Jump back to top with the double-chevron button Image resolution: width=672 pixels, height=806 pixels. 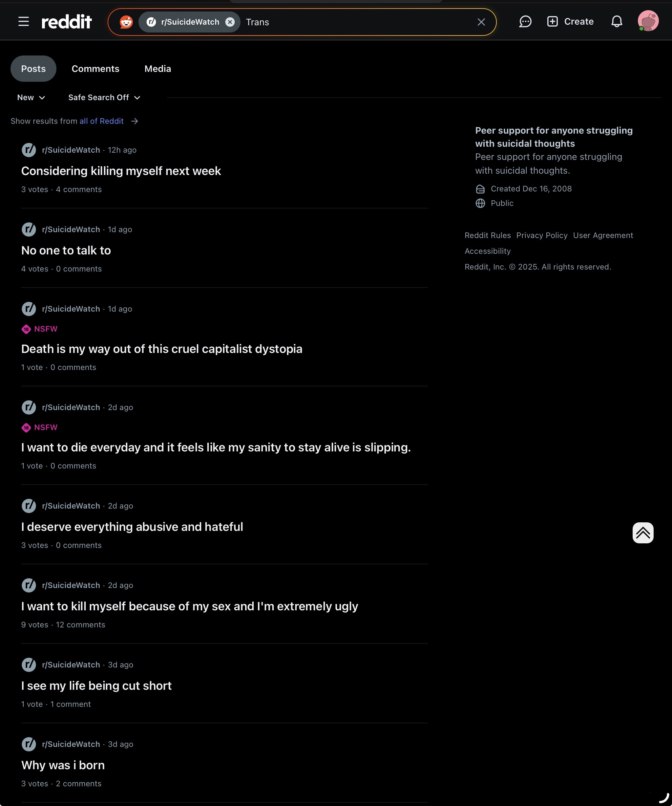(x=643, y=533)
